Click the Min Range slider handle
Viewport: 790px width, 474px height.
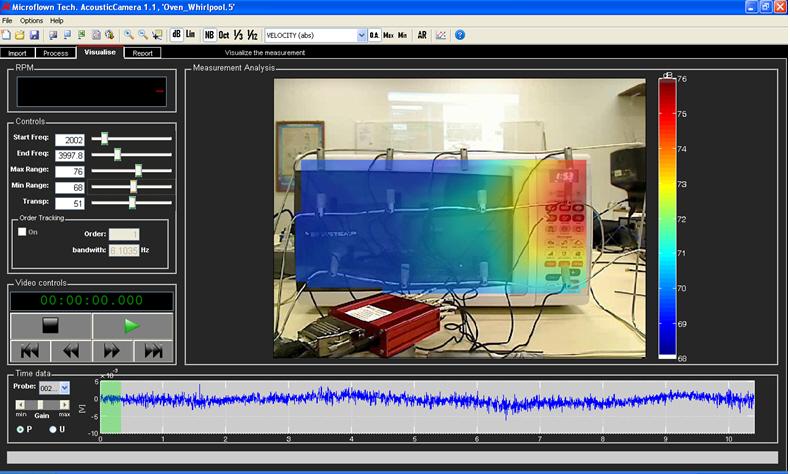click(134, 186)
